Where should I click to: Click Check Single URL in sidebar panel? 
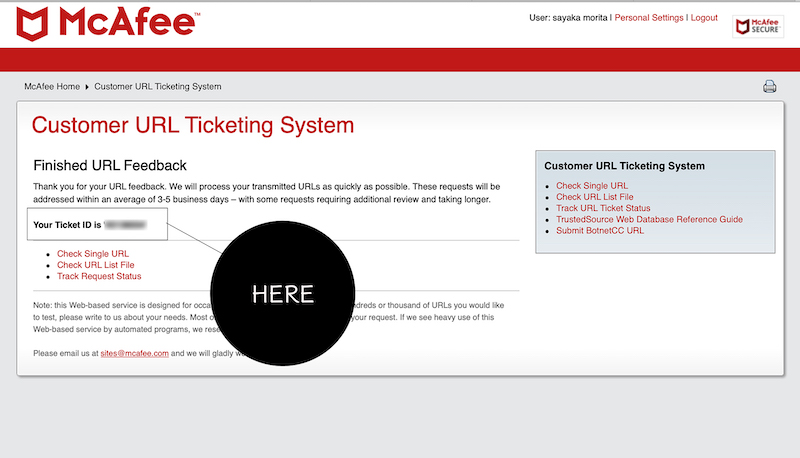point(592,186)
